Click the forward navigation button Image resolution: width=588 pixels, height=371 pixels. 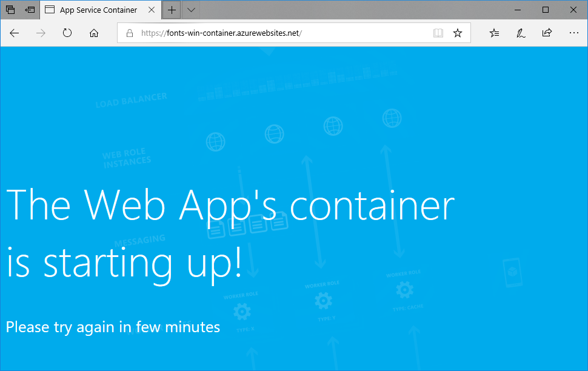[x=41, y=33]
